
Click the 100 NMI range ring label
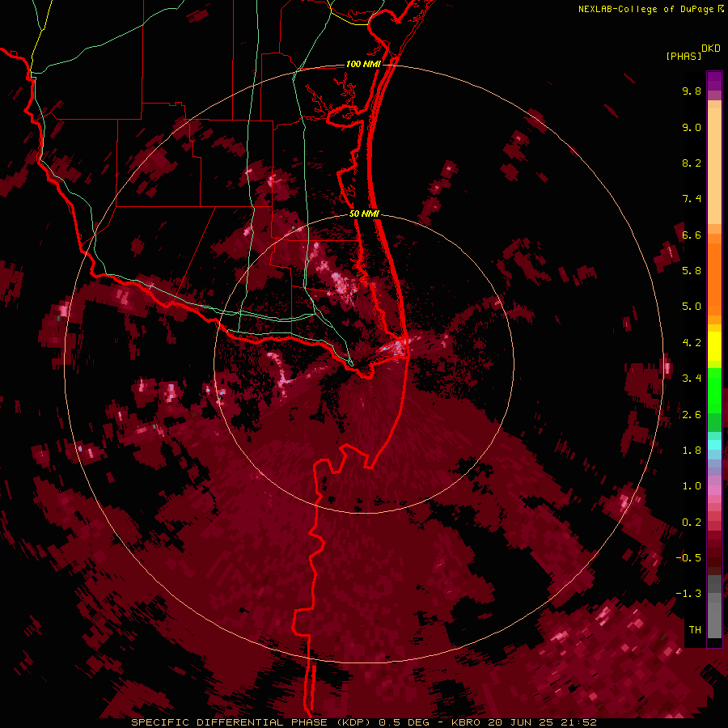(363, 64)
